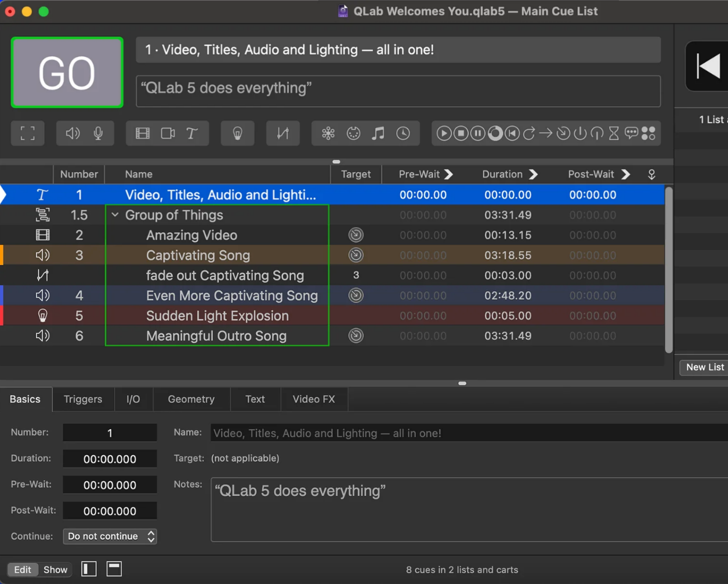
Task: Click the Notes text area in inspector
Action: pos(469,510)
